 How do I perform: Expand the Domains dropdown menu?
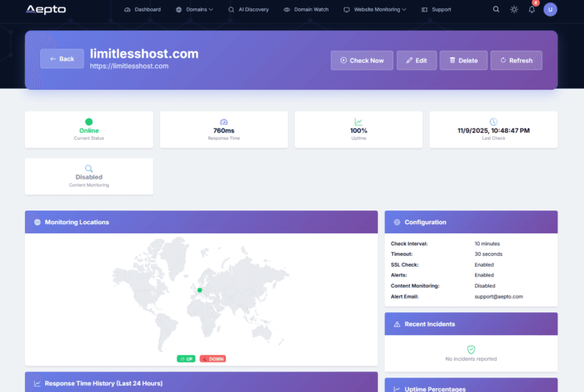point(194,10)
